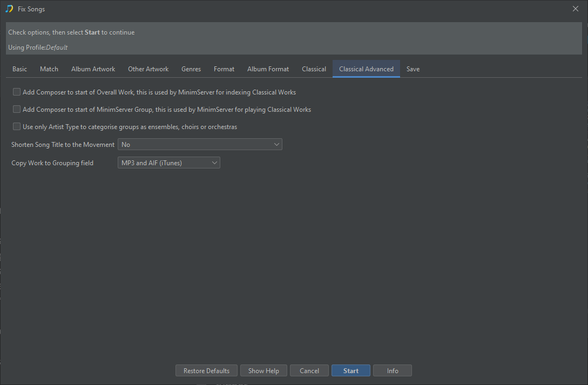The height and width of the screenshot is (385, 588).
Task: Expand Copy Work to Grouping field dropdown
Action: coord(168,163)
